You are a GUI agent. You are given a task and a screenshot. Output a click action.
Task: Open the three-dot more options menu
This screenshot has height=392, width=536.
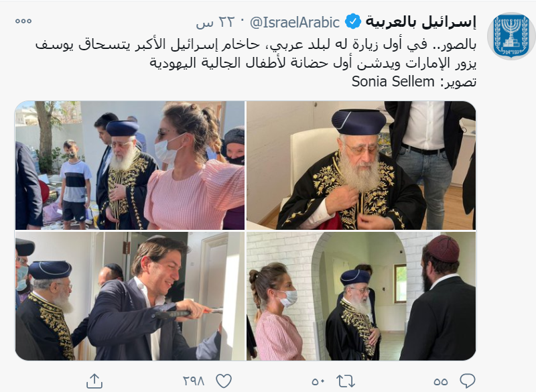23,21
